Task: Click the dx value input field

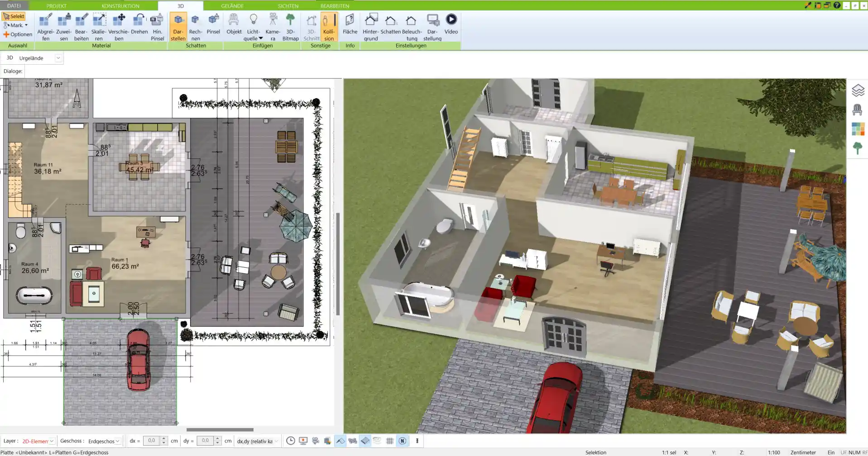Action: click(x=152, y=441)
